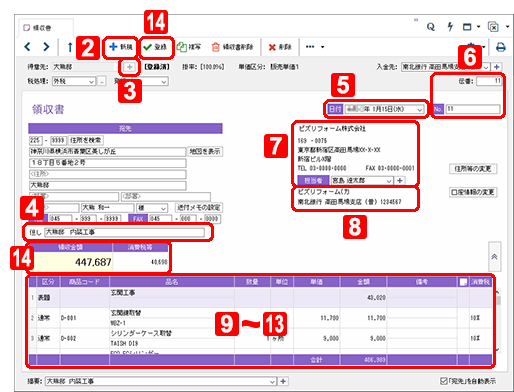Click the lightning bolt icon
This screenshot has height=392, width=514.
tap(450, 27)
